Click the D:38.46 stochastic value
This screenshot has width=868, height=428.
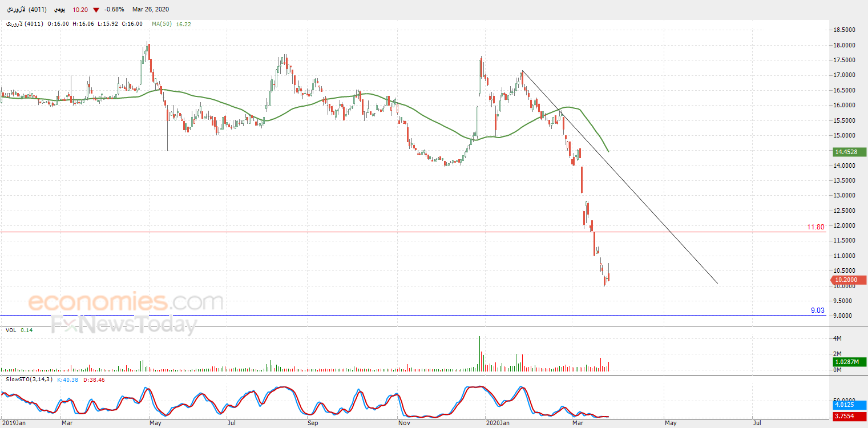94,379
